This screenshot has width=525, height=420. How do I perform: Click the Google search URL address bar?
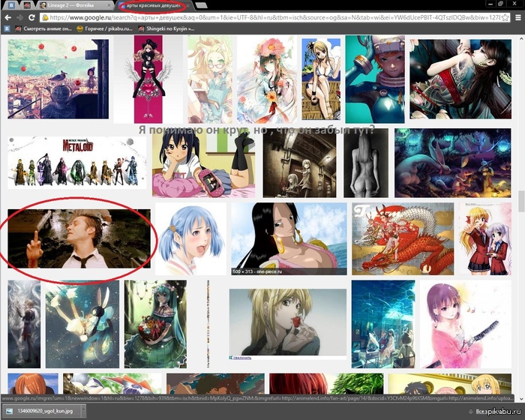point(262,16)
